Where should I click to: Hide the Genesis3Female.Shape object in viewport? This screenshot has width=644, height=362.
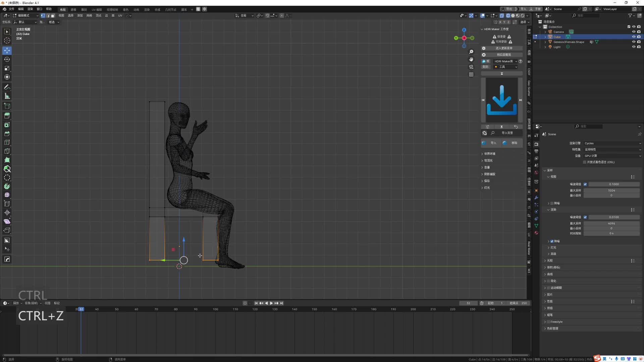pos(634,42)
